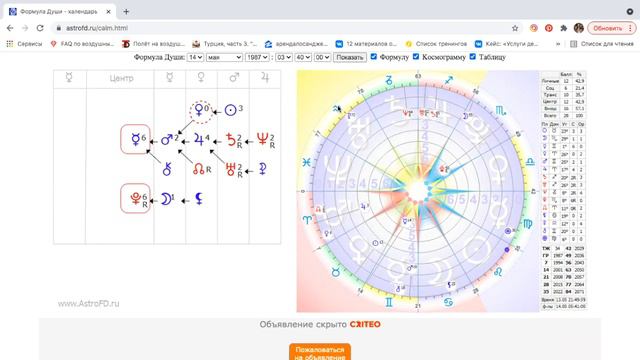Click the Venus symbol in the dashed circle
This screenshot has height=360, width=640.
pyautogui.click(x=199, y=110)
